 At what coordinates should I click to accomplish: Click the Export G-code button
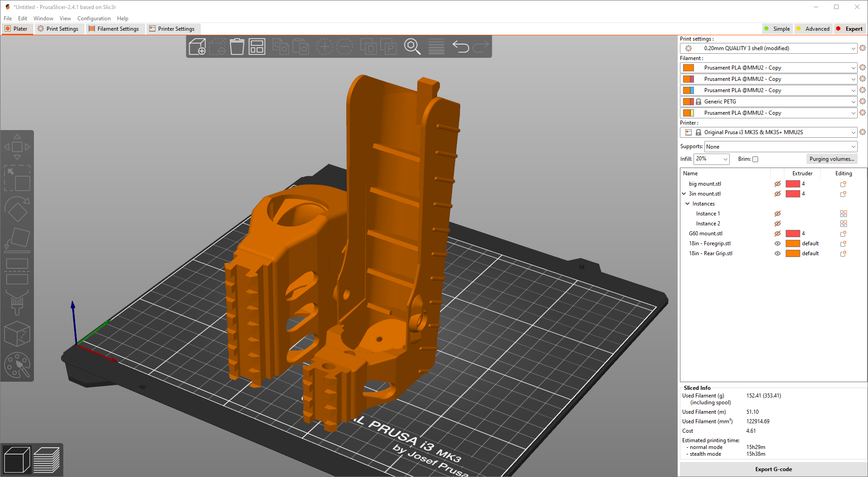tap(773, 469)
